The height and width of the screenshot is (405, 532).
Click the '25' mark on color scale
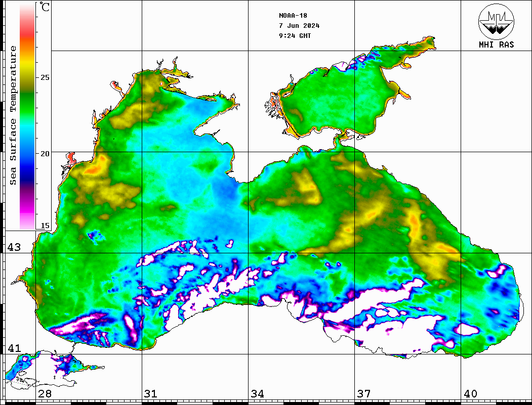pos(45,77)
